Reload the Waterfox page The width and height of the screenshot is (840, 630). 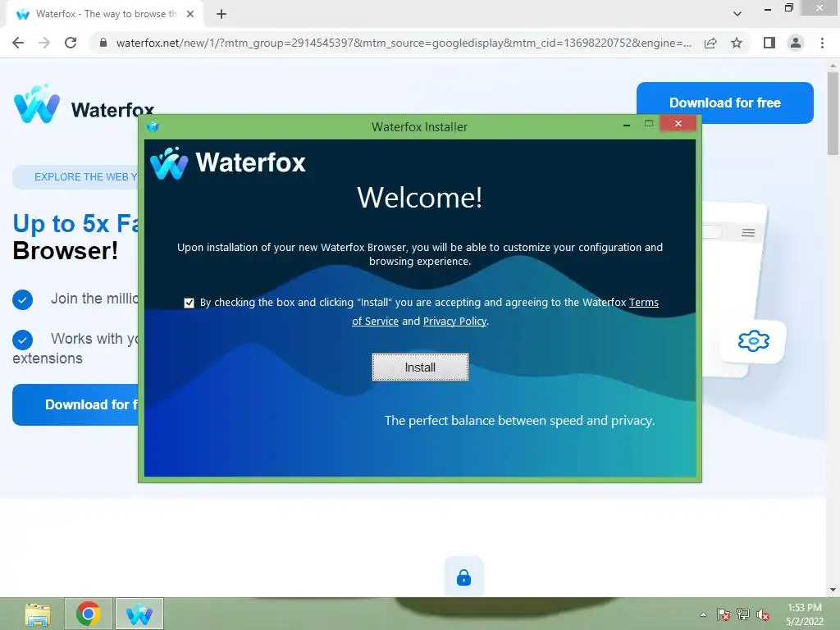[71, 43]
